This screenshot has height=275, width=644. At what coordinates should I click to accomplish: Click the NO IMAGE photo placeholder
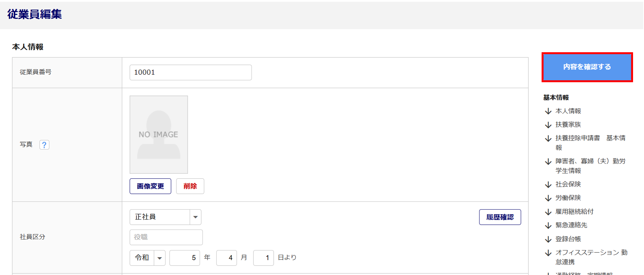tap(158, 134)
